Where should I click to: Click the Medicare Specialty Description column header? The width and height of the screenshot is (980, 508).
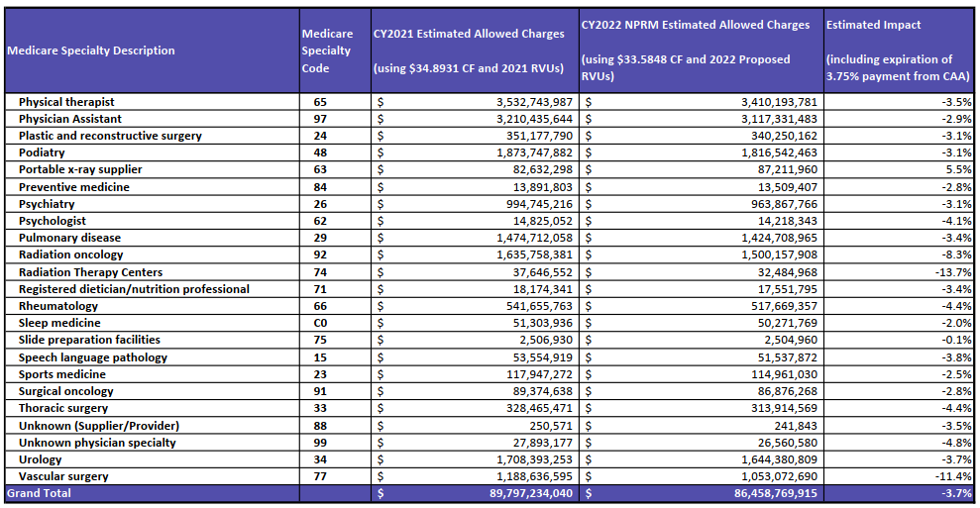pos(91,51)
